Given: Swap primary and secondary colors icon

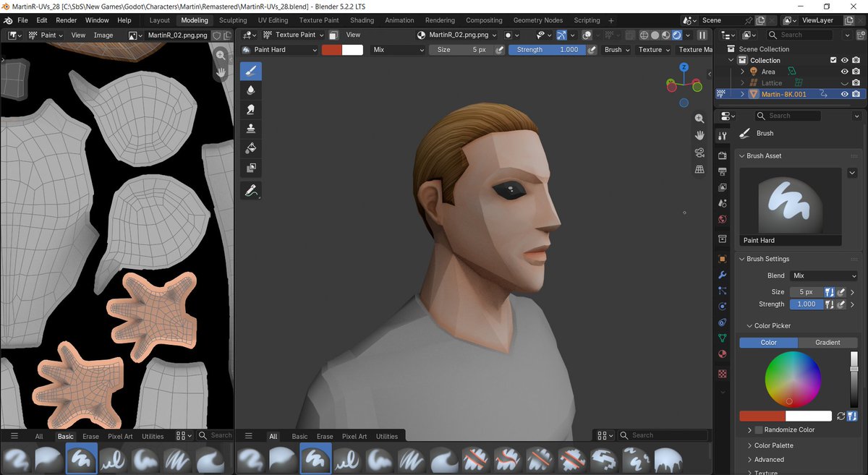Looking at the screenshot, I should pos(843,416).
